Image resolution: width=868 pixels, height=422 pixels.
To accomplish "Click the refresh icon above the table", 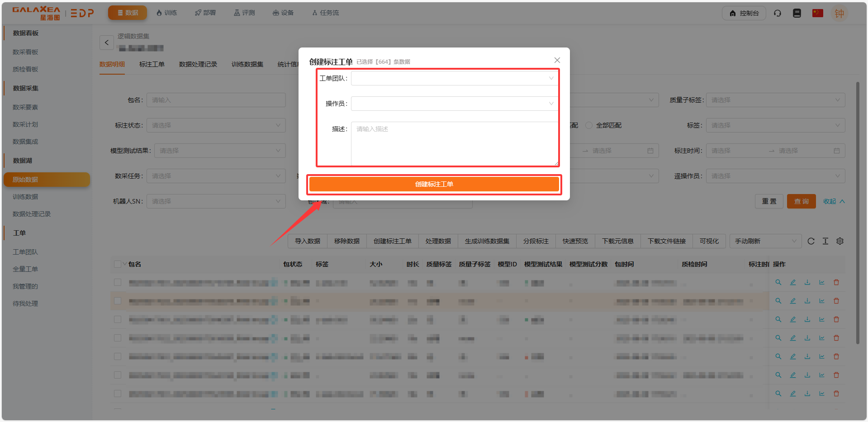I will point(811,241).
